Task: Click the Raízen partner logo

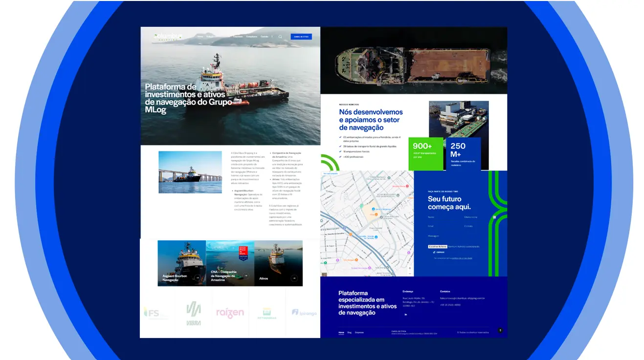Action: [x=230, y=313]
